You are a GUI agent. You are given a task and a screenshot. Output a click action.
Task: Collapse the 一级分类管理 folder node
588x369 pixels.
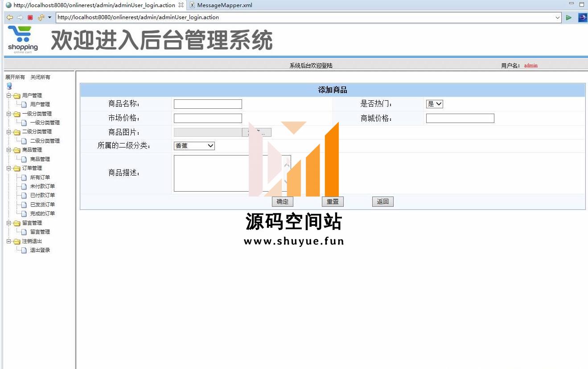coord(8,114)
